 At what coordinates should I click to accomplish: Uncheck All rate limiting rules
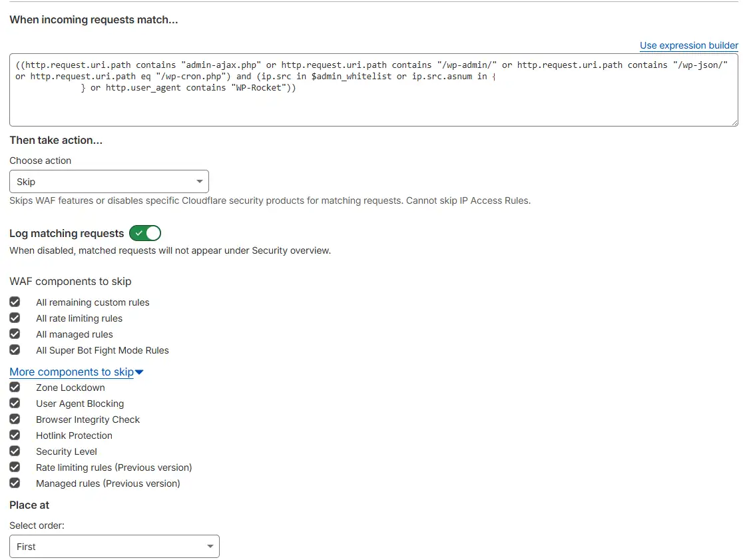click(x=15, y=318)
